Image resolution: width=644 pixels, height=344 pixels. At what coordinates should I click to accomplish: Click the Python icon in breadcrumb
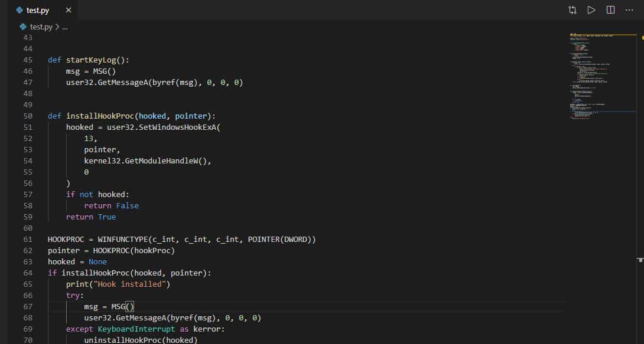[24, 27]
